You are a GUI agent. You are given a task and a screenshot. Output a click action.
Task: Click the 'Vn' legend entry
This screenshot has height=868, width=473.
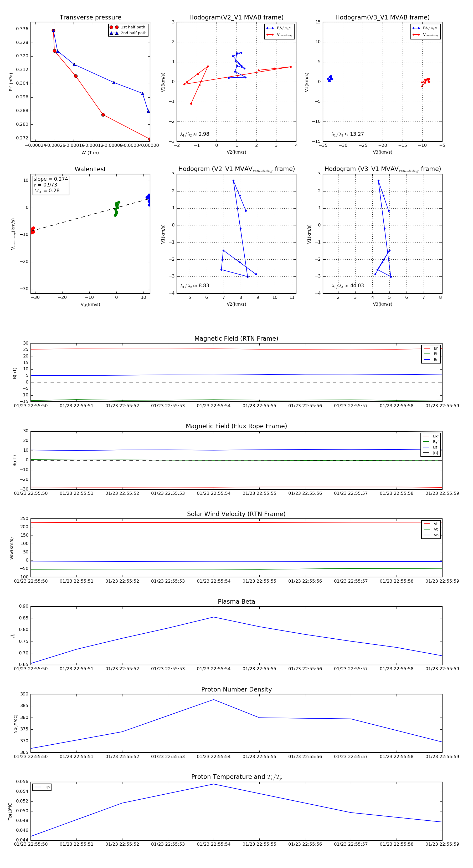coord(431,535)
